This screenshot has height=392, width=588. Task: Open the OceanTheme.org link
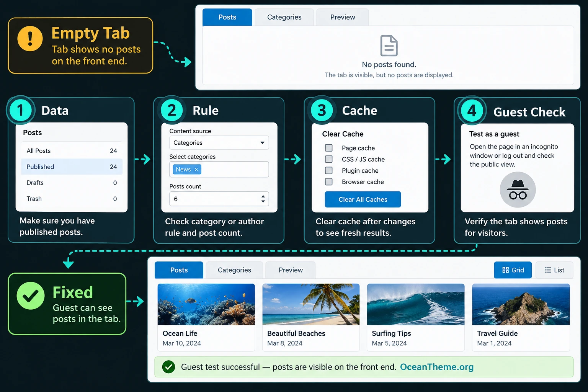pos(437,367)
